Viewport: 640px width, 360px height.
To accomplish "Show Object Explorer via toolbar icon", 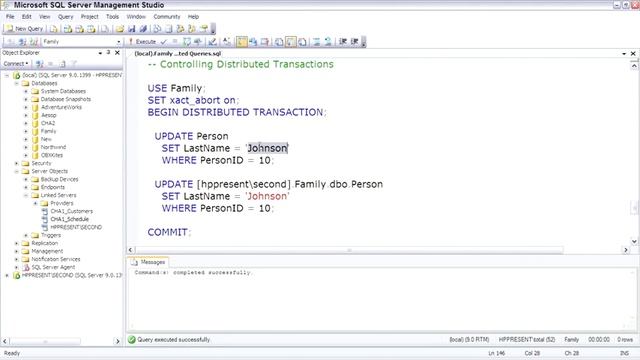I will (x=180, y=29).
